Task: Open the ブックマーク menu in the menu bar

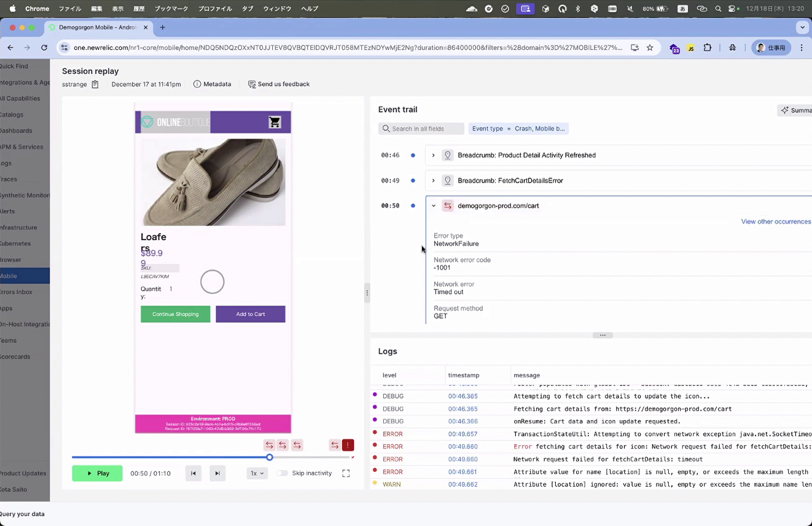Action: pos(171,9)
